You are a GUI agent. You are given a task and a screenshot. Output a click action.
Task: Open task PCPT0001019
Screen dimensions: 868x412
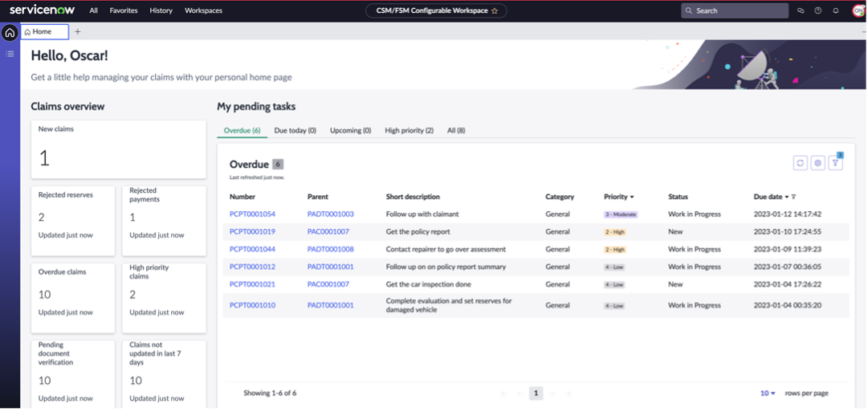tap(252, 231)
